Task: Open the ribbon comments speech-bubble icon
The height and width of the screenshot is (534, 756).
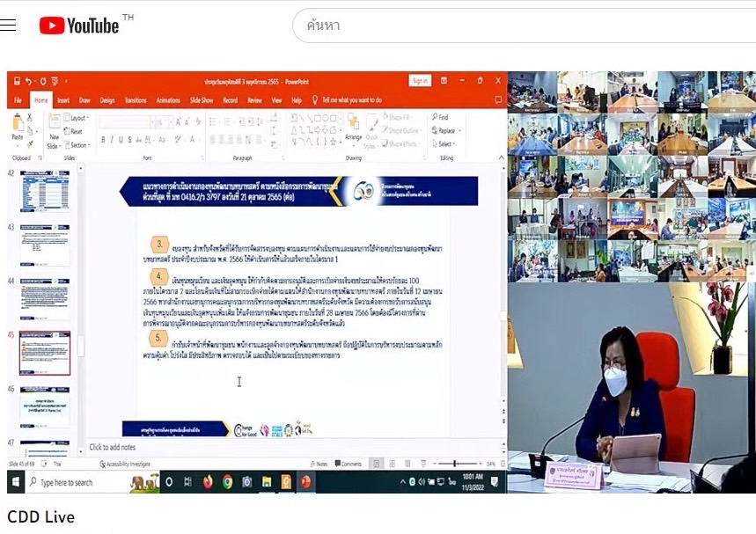Action: click(x=498, y=99)
